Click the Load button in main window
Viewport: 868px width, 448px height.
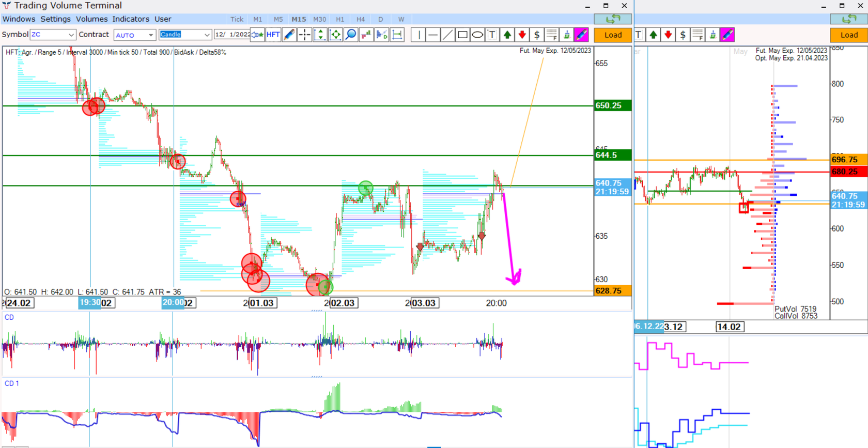pos(613,35)
